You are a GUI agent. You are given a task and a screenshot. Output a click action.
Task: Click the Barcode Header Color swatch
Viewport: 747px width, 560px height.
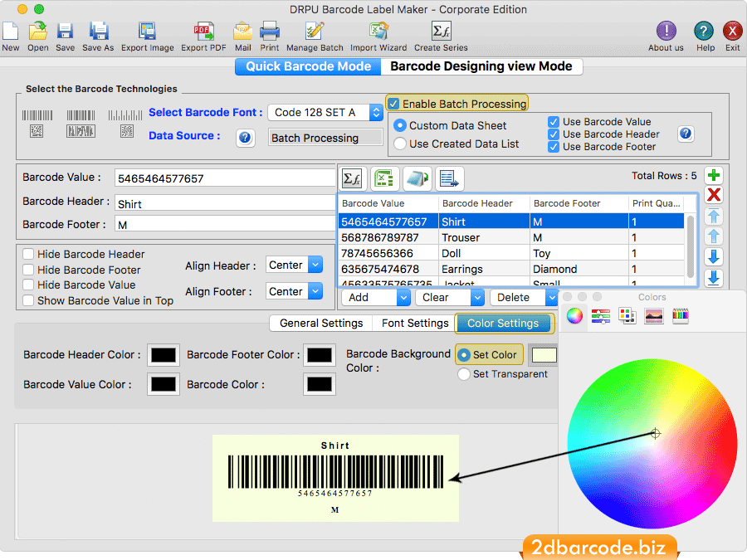(x=164, y=355)
